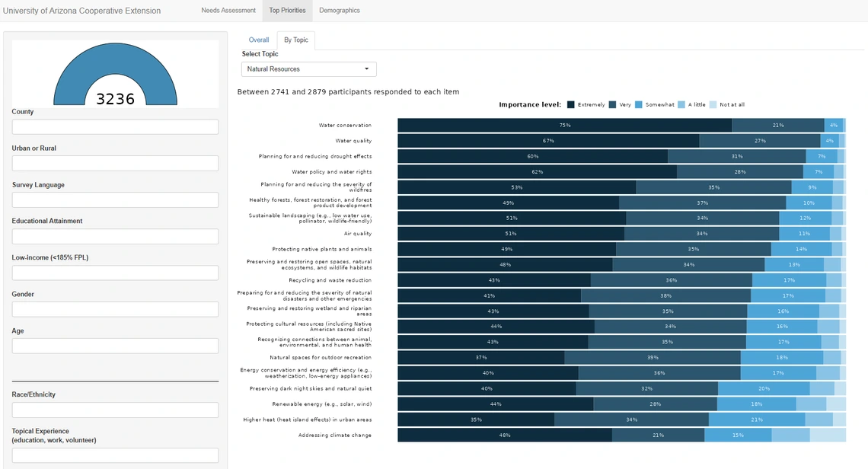
Task: Open the Urban or Rural filter field
Action: 115,164
